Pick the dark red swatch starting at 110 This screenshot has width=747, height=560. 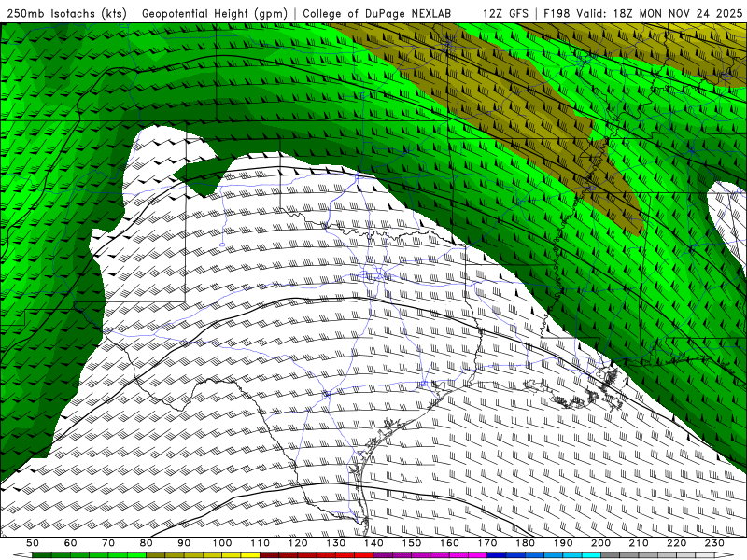pos(270,555)
